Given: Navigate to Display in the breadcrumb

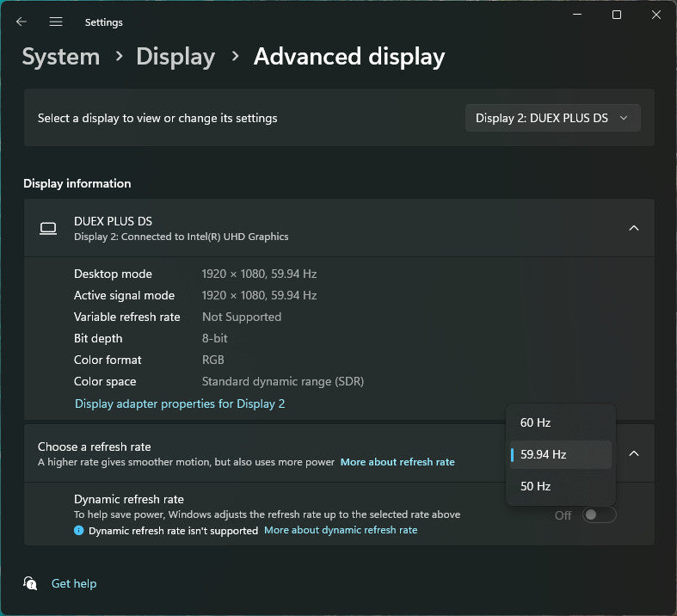Looking at the screenshot, I should click(x=175, y=57).
